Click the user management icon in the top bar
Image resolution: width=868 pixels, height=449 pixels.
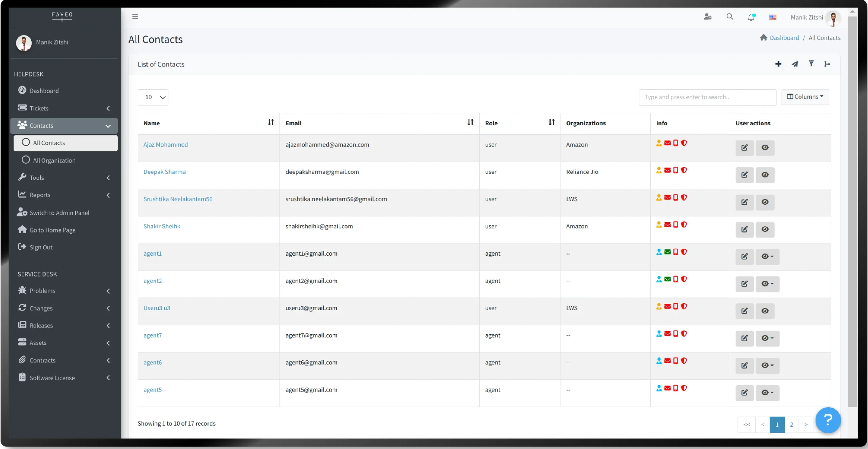[708, 17]
